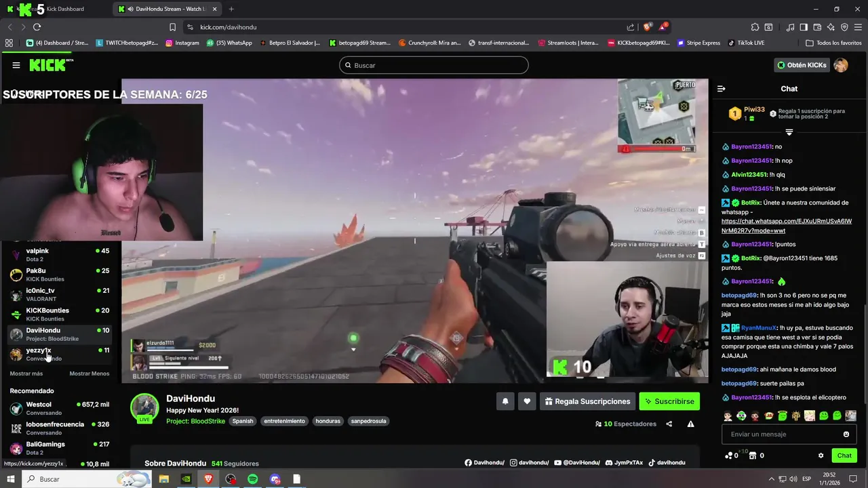Viewport: 868px width, 488px height.
Task: Select the entretenimiento tag
Action: pyautogui.click(x=284, y=421)
